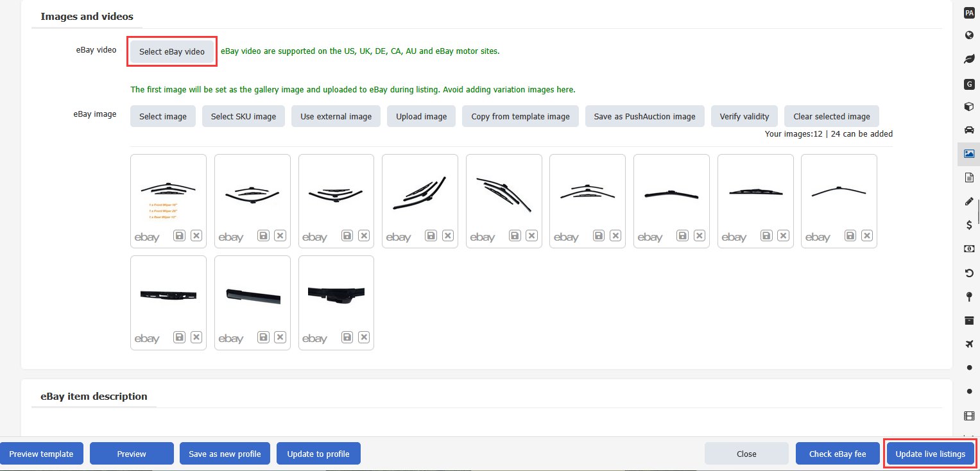This screenshot has height=471, width=980.
Task: Click the car icon in right sidebar
Action: click(x=969, y=130)
